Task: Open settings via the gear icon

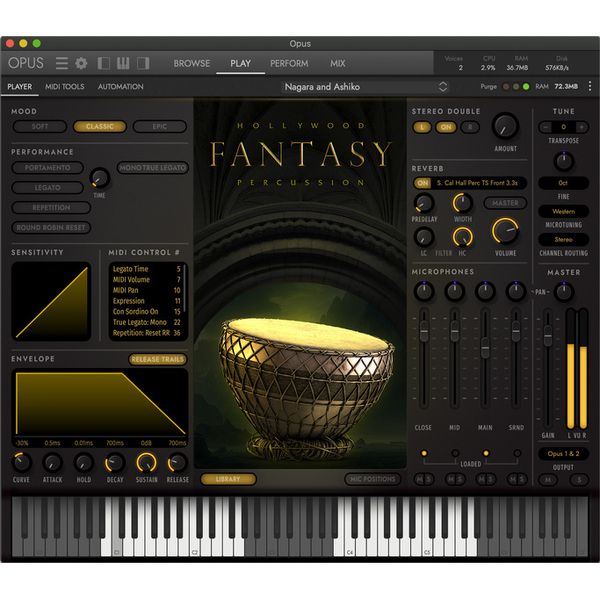Action: pyautogui.click(x=81, y=63)
